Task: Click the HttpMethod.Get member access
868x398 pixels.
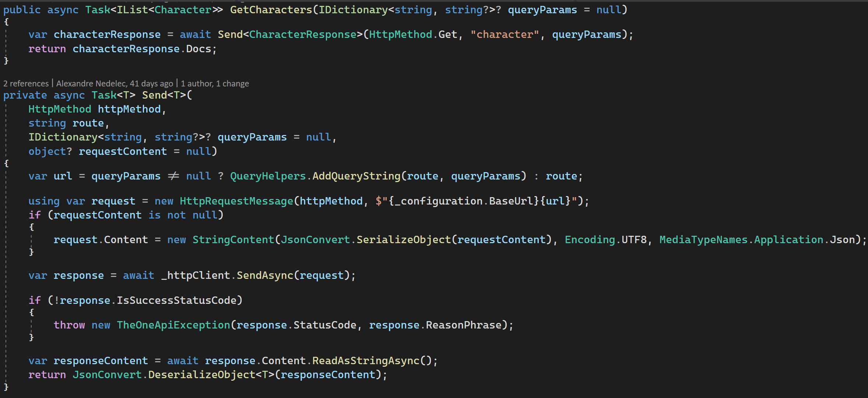Action: 412,34
